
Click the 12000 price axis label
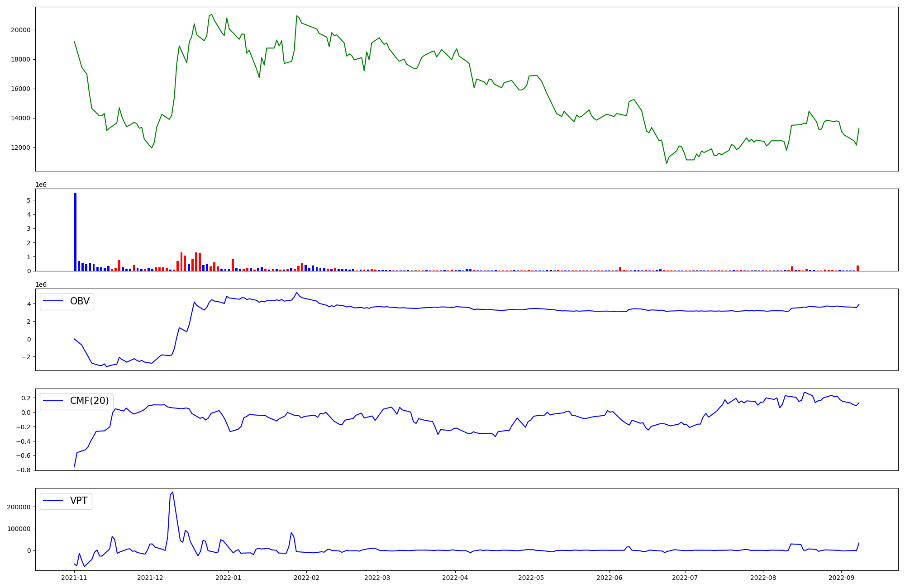point(21,148)
